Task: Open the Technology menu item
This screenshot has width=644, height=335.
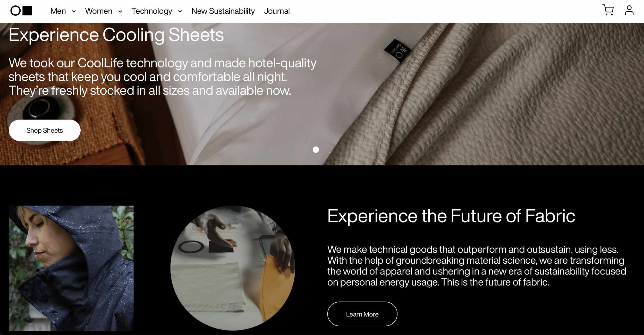Action: click(x=152, y=11)
